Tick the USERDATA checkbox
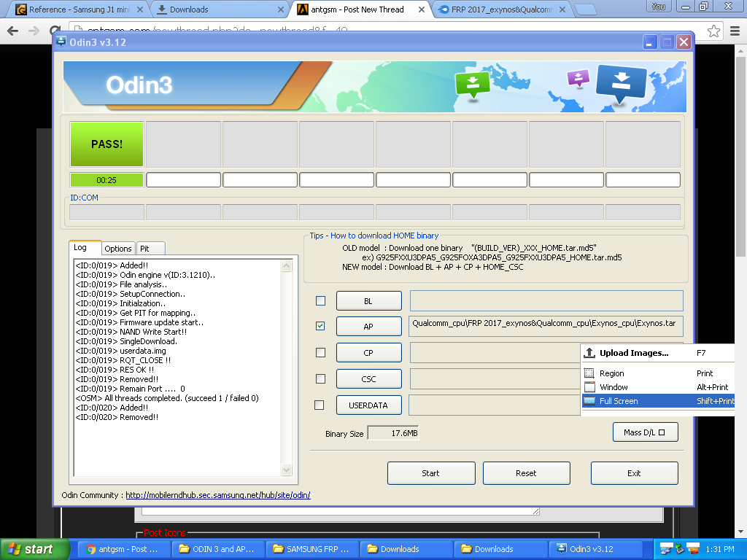 320,405
